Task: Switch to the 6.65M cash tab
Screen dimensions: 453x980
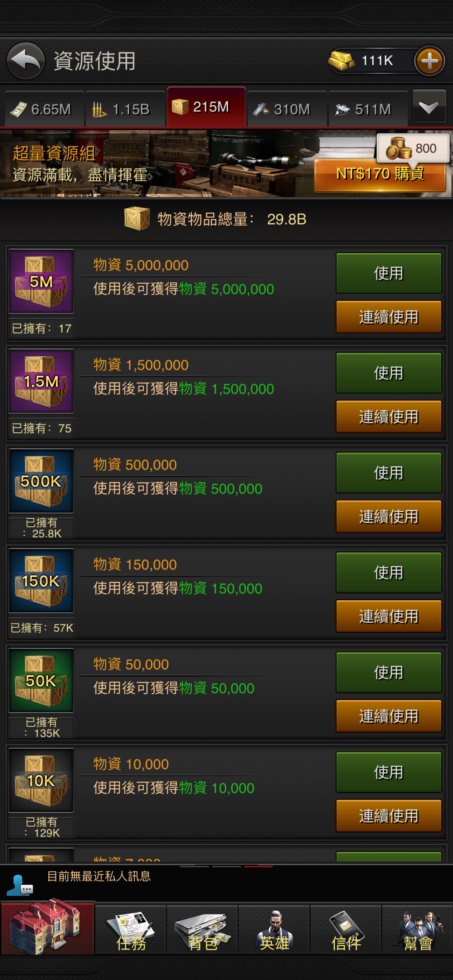Action: [x=44, y=109]
